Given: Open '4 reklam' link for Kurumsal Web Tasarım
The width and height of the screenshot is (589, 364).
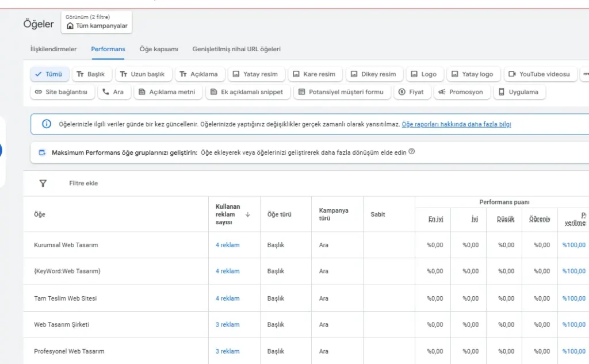Looking at the screenshot, I should point(227,245).
